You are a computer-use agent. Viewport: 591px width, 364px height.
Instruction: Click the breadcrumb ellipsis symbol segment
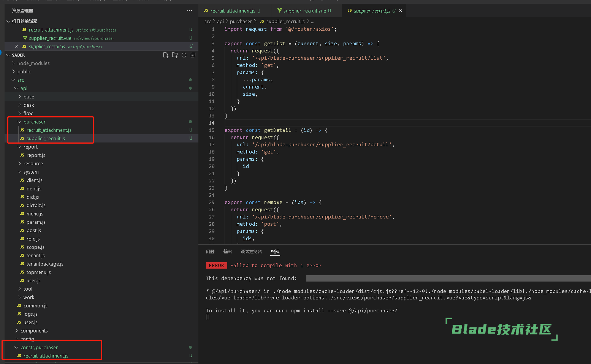[312, 22]
